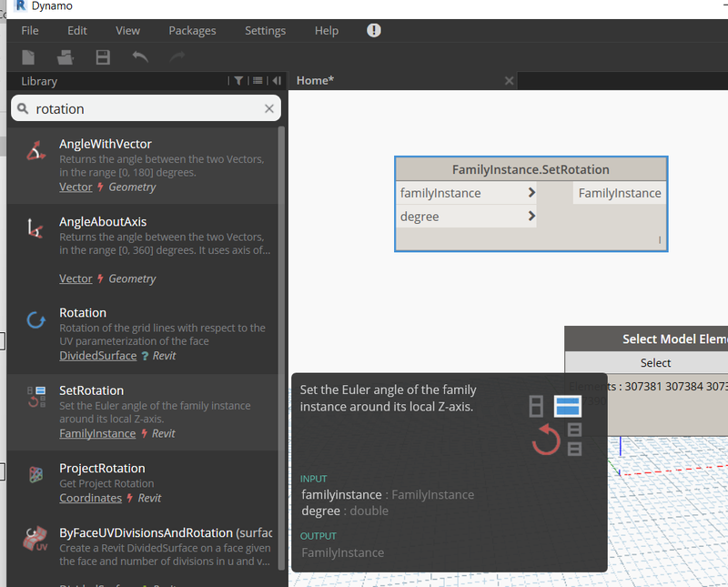Toggle library detailed list view icon
This screenshot has height=587, width=728.
pos(258,81)
